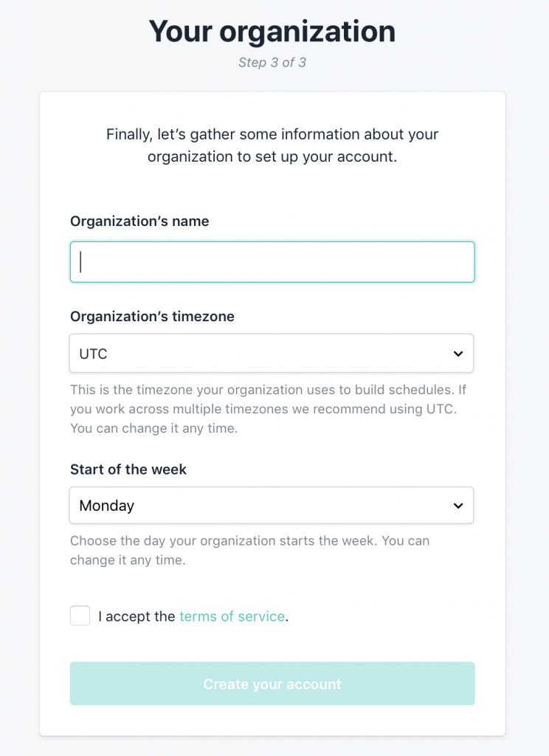Screen dimensions: 549x756
Task: Click the "Start of the week" label
Action: [x=128, y=470]
